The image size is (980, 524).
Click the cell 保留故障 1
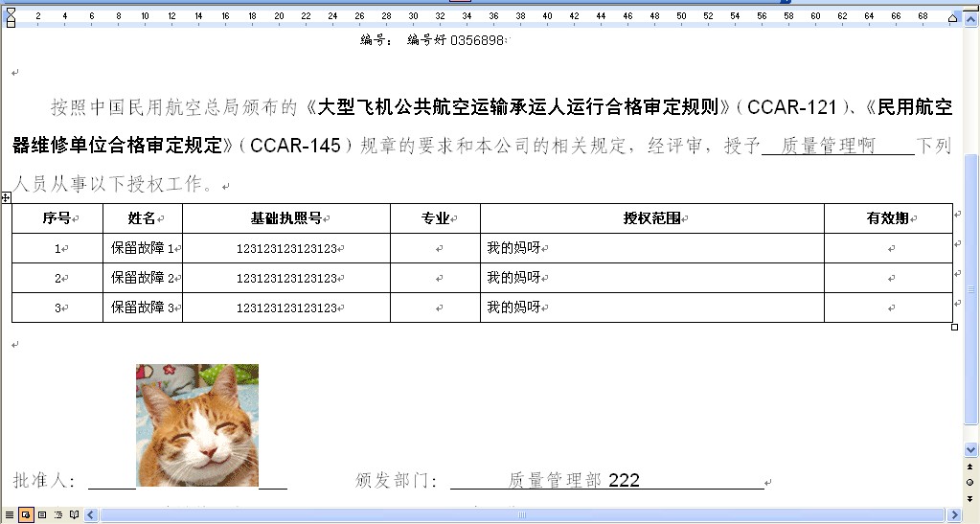143,248
